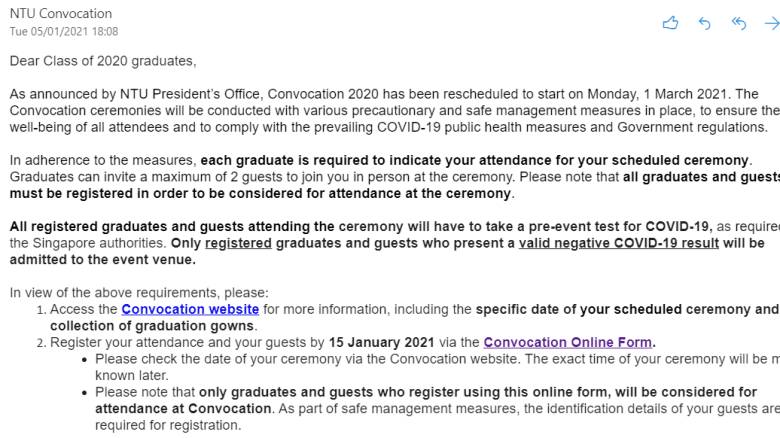Click 'NTU President's Office' in first paragraph
Viewport: 780px width, 438px height.
click(180, 93)
